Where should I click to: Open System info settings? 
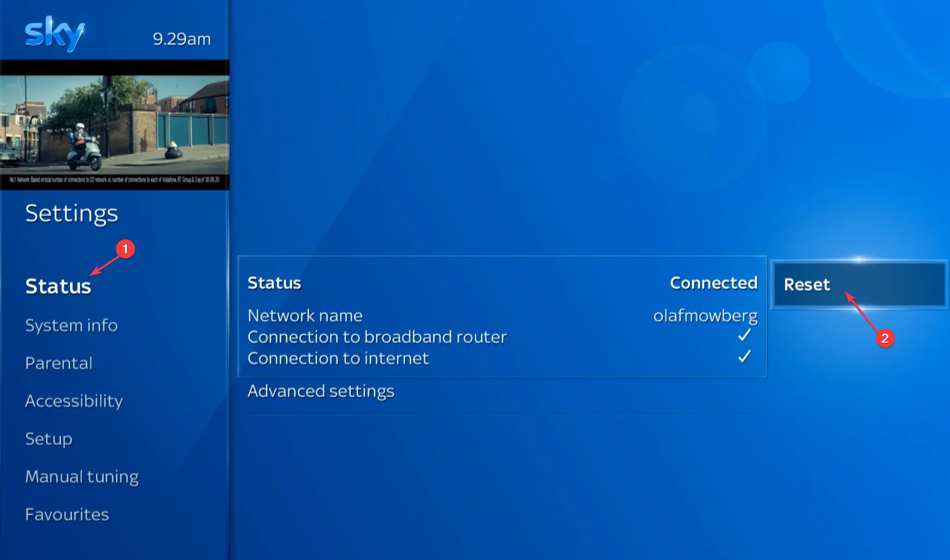tap(71, 325)
